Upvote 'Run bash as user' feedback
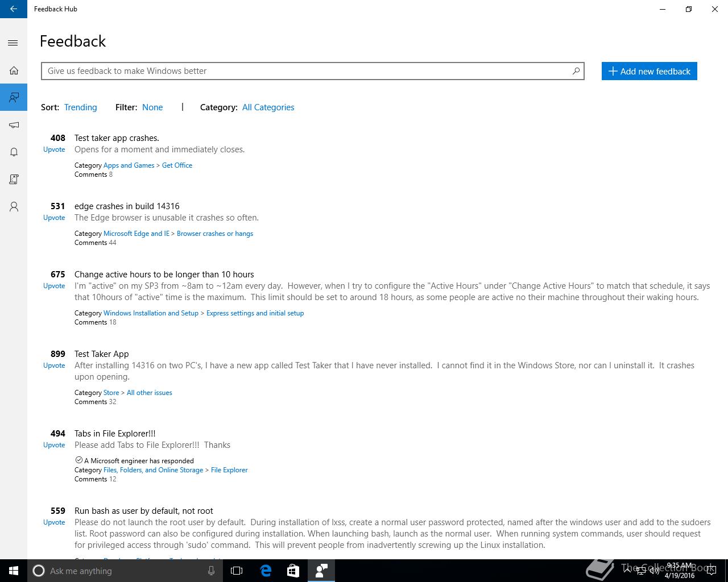The height and width of the screenshot is (582, 728). 54,522
